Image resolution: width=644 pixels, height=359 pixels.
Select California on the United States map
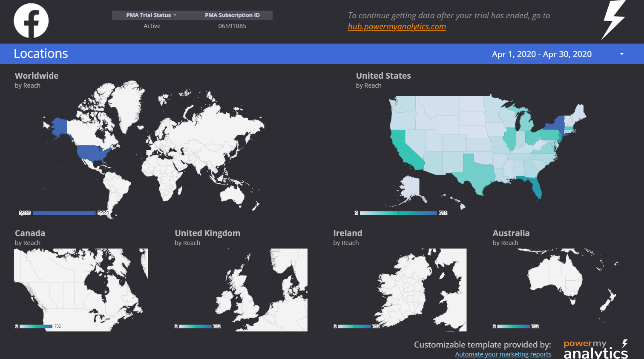coord(405,149)
